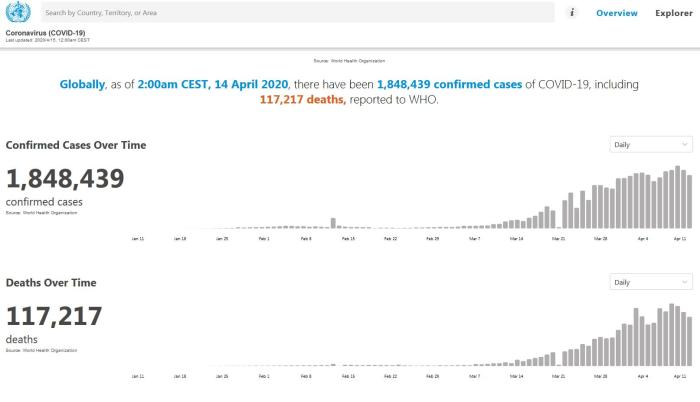Switch to the Overview tab
The width and height of the screenshot is (700, 402).
[617, 13]
